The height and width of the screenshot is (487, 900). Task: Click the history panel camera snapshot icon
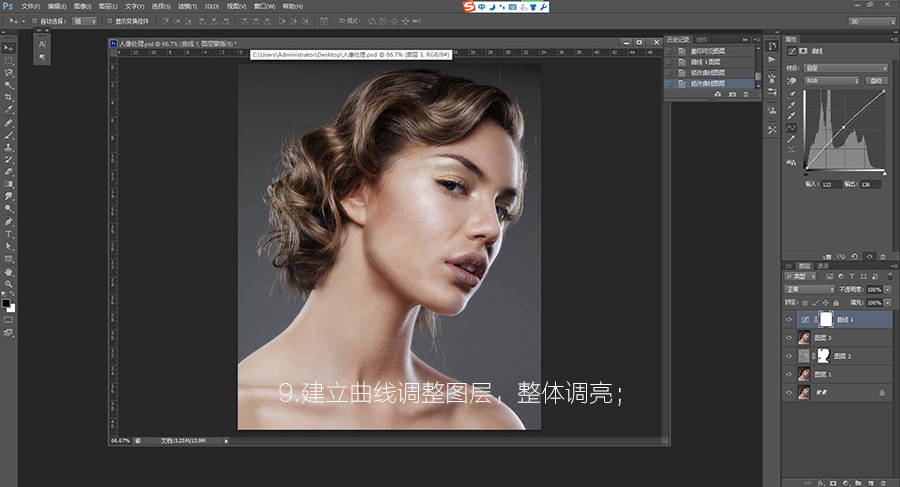[x=732, y=93]
